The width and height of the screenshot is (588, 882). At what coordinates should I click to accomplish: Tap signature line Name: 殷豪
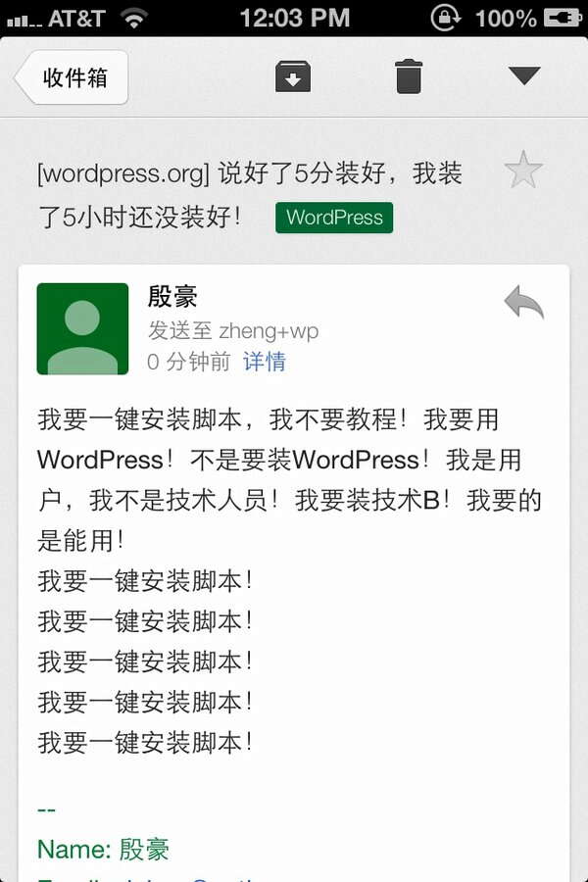(x=104, y=850)
